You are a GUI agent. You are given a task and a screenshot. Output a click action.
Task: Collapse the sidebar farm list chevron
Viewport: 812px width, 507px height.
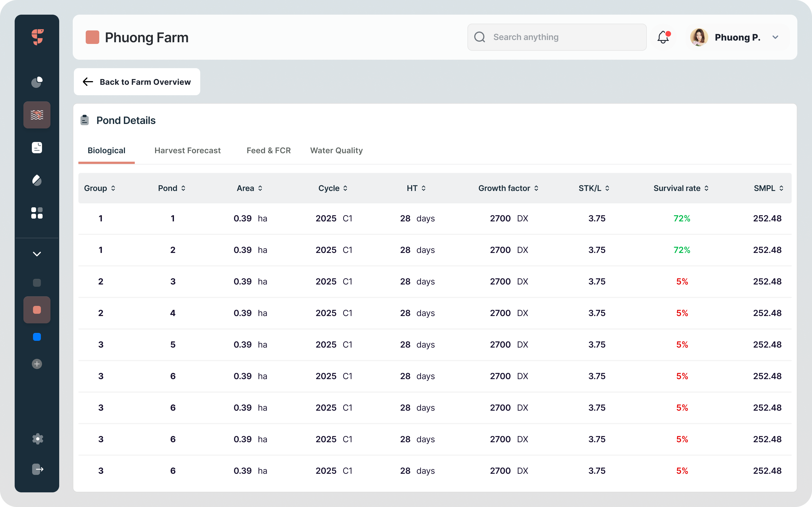click(x=37, y=254)
